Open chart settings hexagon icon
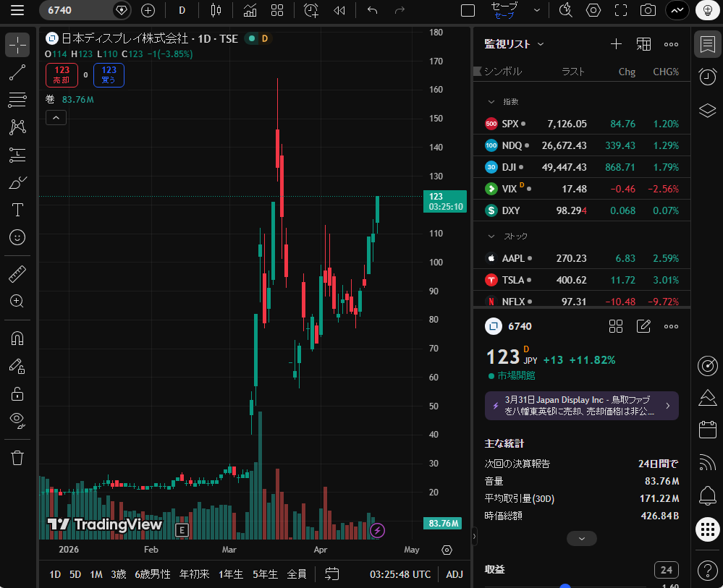 [x=593, y=10]
